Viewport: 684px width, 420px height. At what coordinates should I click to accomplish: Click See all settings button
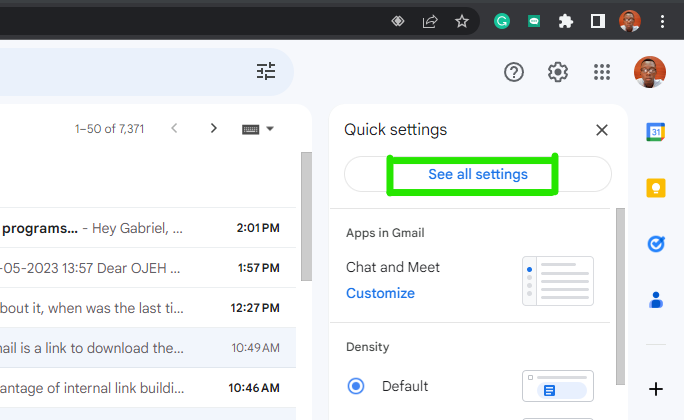[x=478, y=174]
